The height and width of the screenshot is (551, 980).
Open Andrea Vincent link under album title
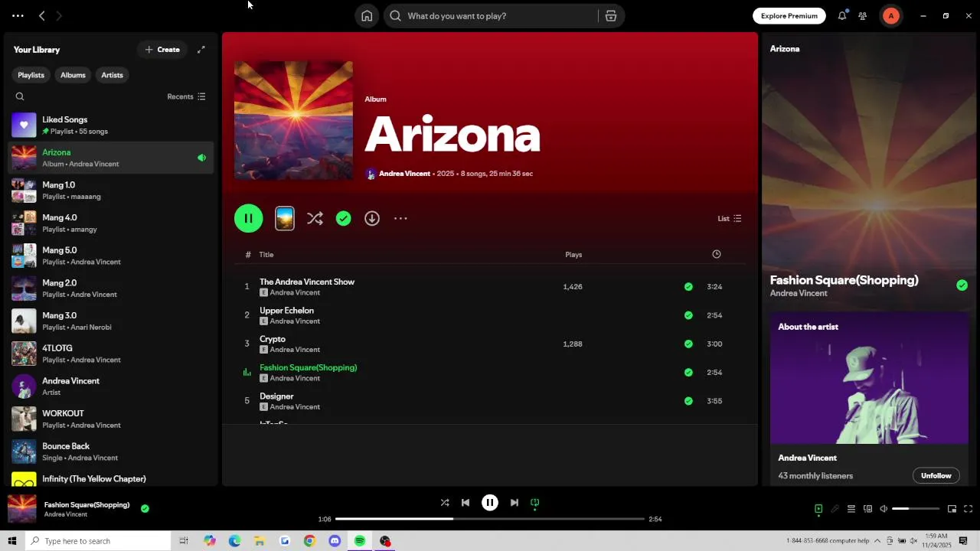pyautogui.click(x=404, y=174)
